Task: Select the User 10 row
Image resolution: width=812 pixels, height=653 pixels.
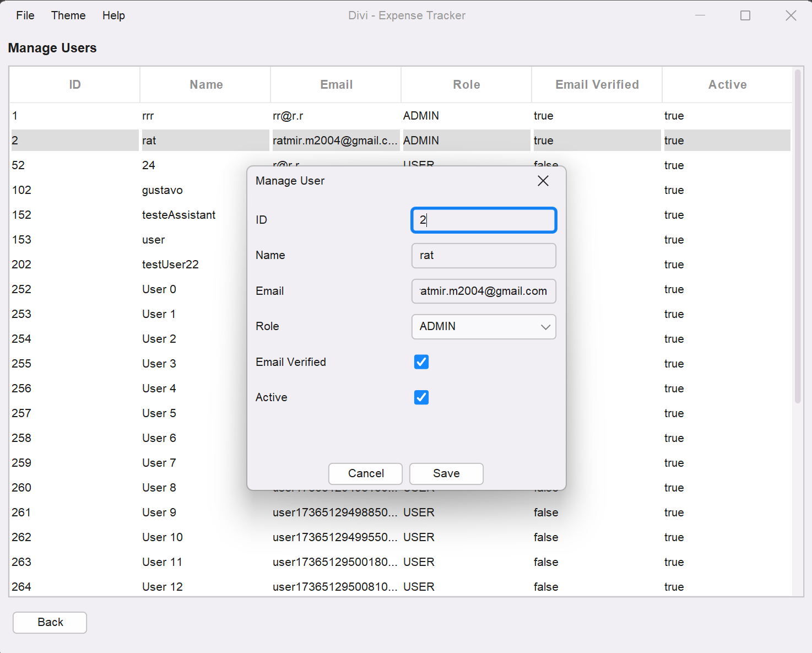Action: pos(401,537)
